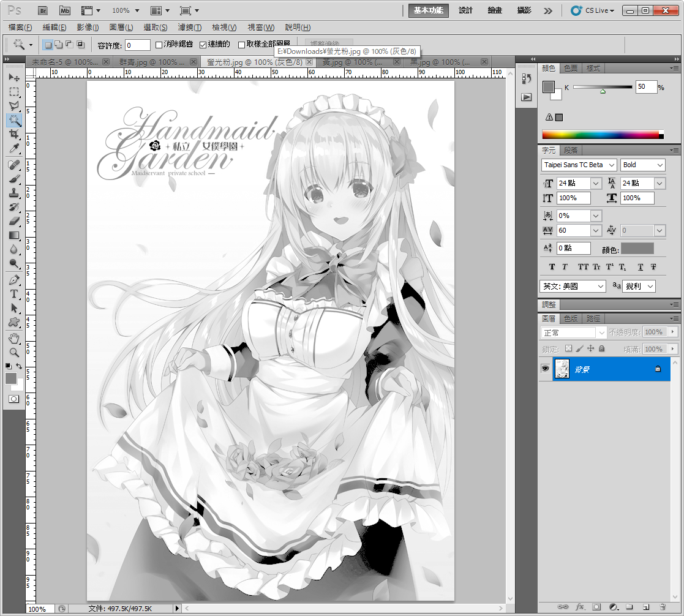Toggle lock transparent pixels

pos(568,348)
